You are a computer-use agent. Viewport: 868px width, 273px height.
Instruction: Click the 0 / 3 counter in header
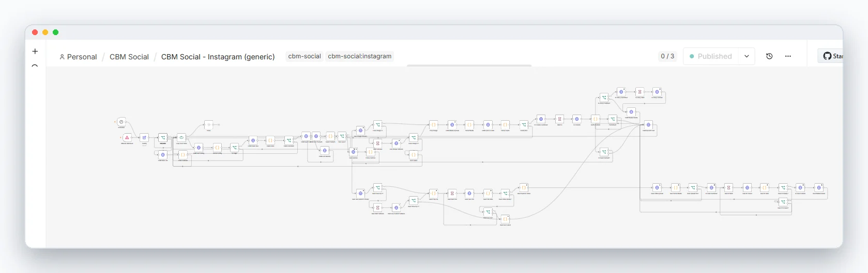click(x=667, y=56)
